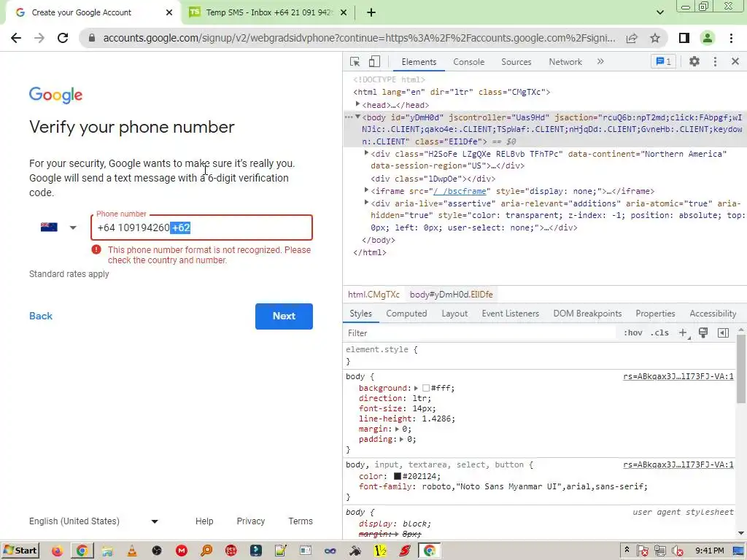Screen dimensions: 747x560
Task: Open the Layout pane tab
Action: [x=454, y=314]
